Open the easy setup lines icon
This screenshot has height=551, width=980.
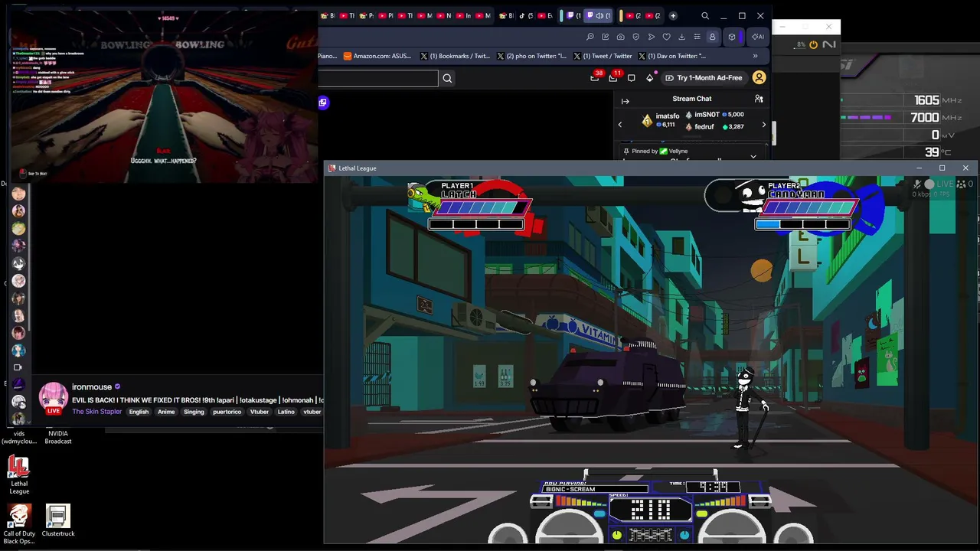pyautogui.click(x=697, y=37)
